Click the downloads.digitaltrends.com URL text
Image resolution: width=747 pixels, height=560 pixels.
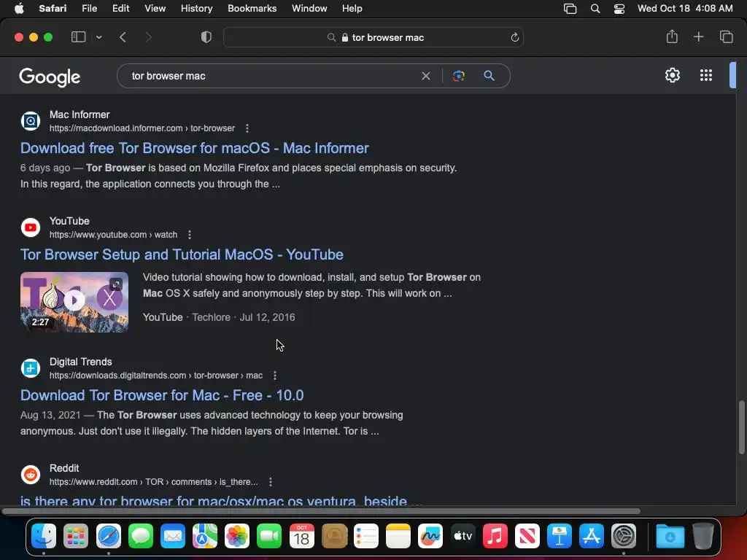(156, 376)
